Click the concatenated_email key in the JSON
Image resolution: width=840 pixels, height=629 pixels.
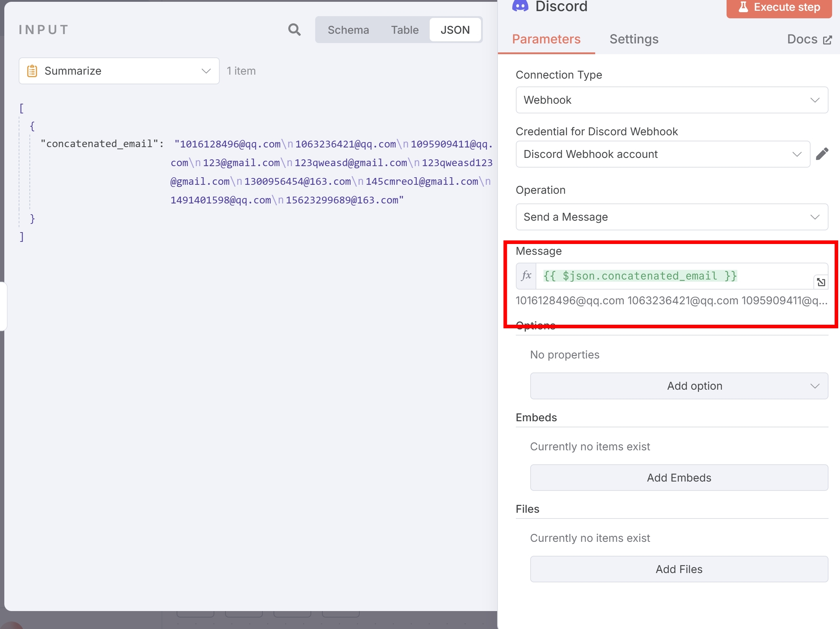click(99, 144)
